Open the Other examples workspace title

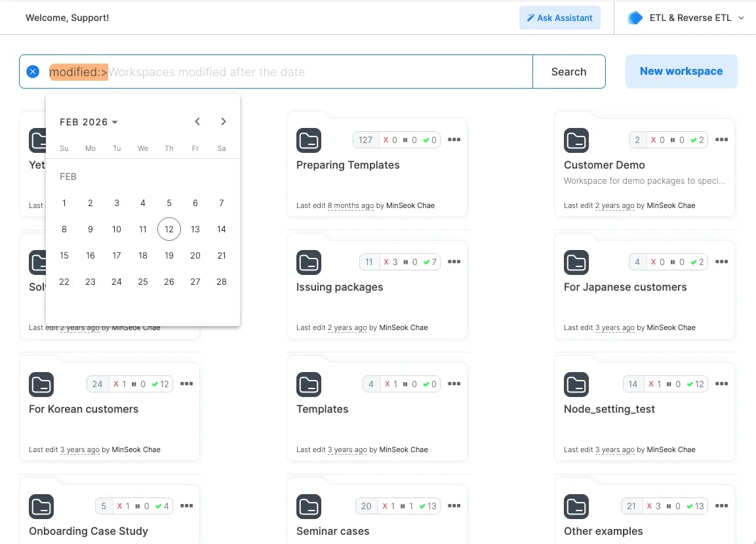tap(603, 532)
